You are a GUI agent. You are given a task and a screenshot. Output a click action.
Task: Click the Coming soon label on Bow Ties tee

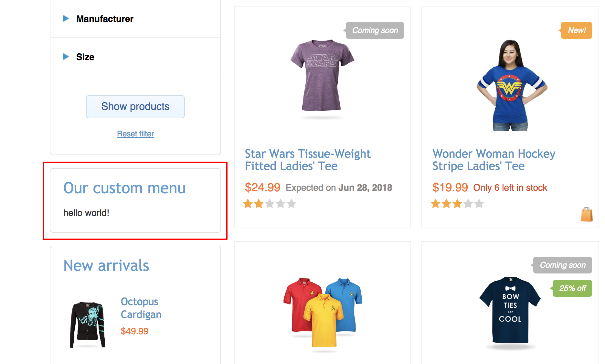[x=562, y=265]
